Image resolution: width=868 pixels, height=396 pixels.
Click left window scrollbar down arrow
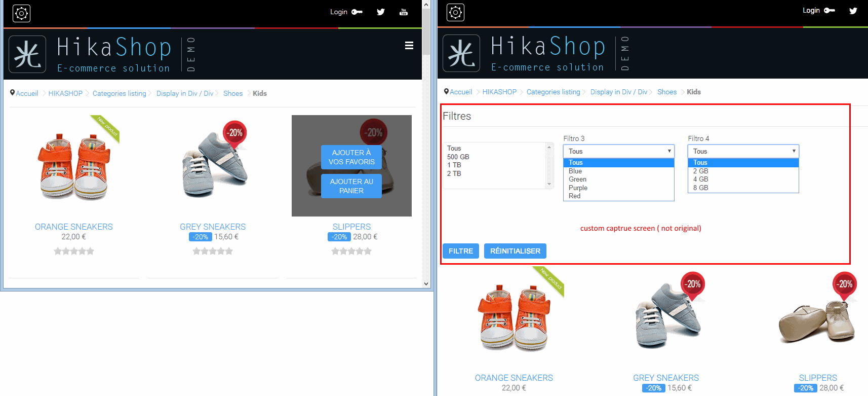click(426, 284)
